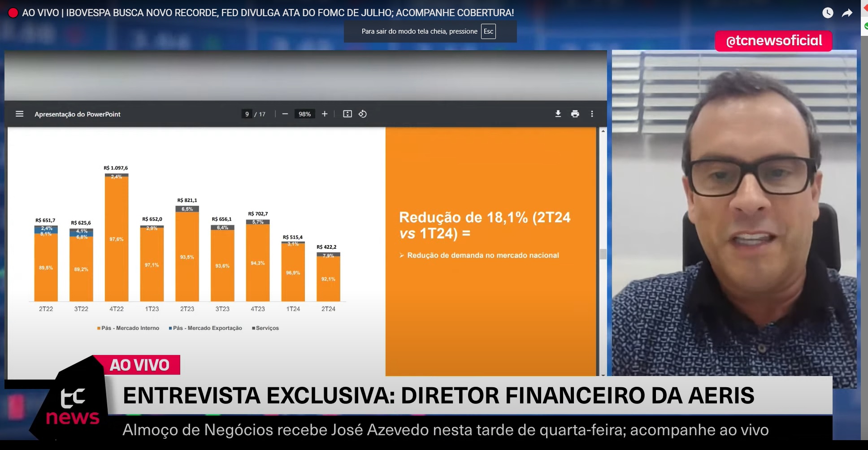Viewport: 868px width, 450px height.
Task: Click the 'Serviços' legend entry
Action: tap(265, 328)
